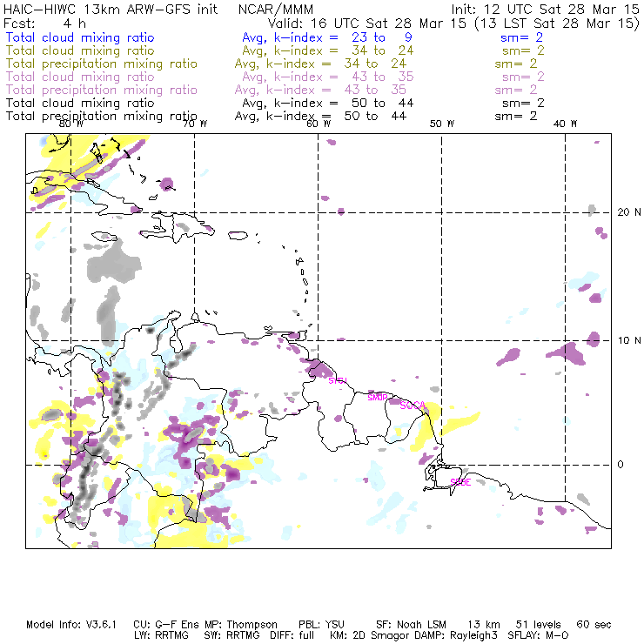Click the 'NCAR/MMM' header label
This screenshot has height=644, width=644.
[276, 9]
